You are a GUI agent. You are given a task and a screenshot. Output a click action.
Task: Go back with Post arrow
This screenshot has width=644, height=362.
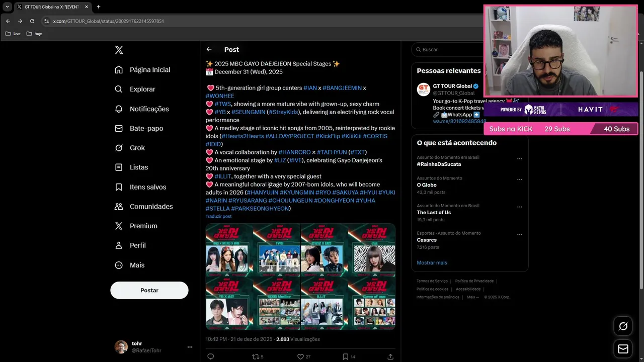(x=209, y=49)
